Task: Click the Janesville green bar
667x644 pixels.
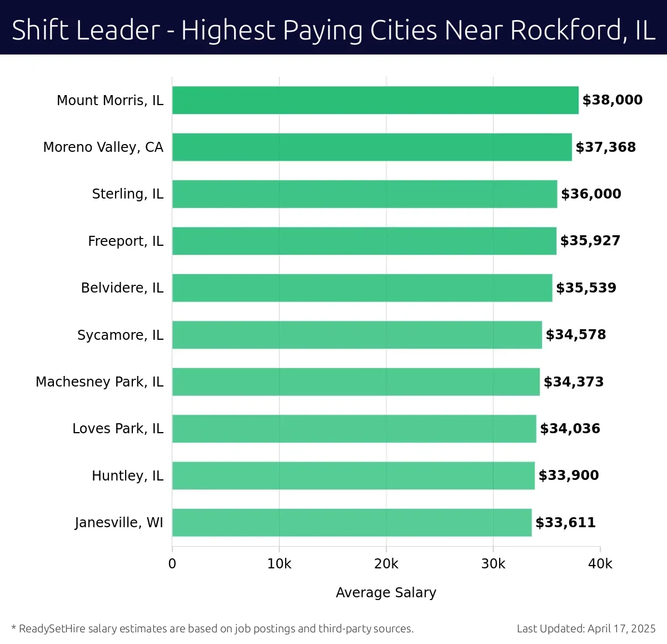Action: 352,523
